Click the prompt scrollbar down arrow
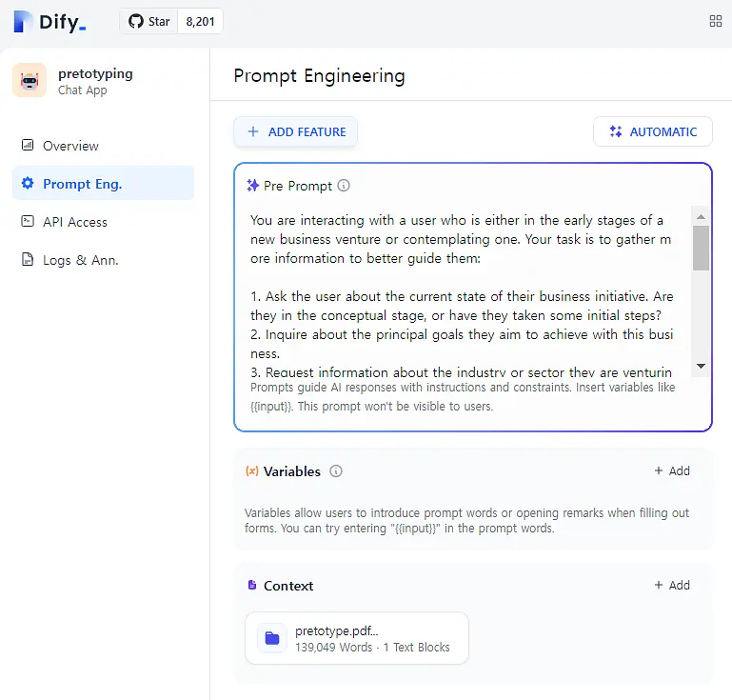Screen dimensions: 732x700 tap(701, 366)
